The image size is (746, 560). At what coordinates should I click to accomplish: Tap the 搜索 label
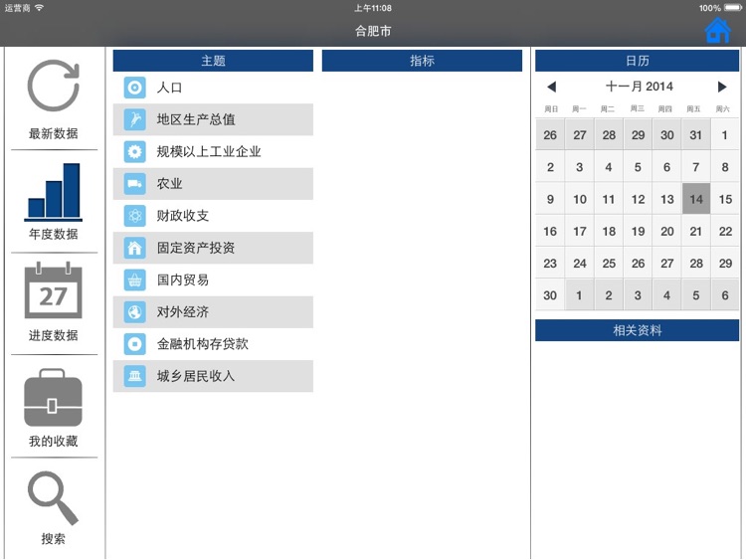pyautogui.click(x=54, y=538)
